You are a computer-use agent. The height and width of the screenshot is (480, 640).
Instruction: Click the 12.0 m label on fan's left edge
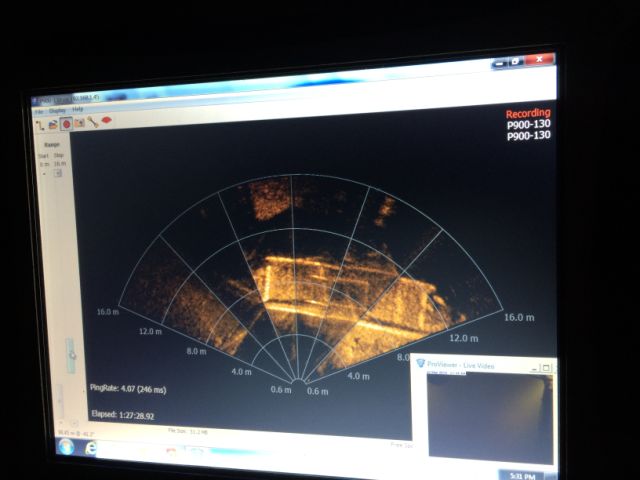click(150, 331)
